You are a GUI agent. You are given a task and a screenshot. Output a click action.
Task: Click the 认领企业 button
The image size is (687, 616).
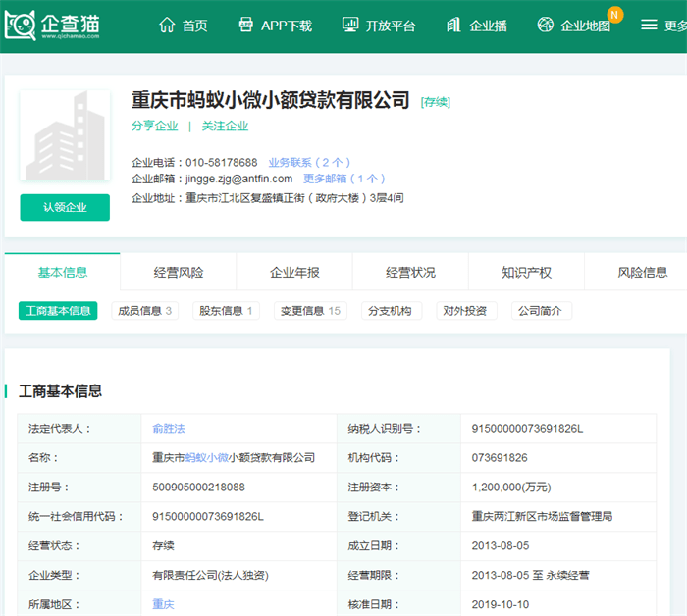pos(65,208)
